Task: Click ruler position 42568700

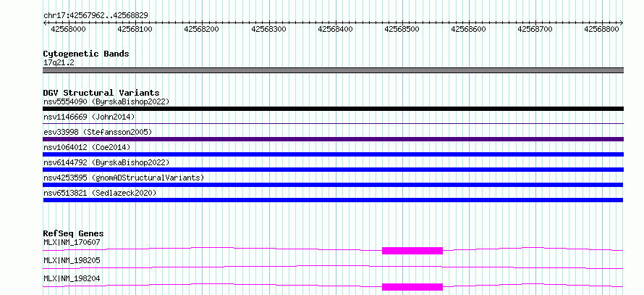Action: (535, 29)
